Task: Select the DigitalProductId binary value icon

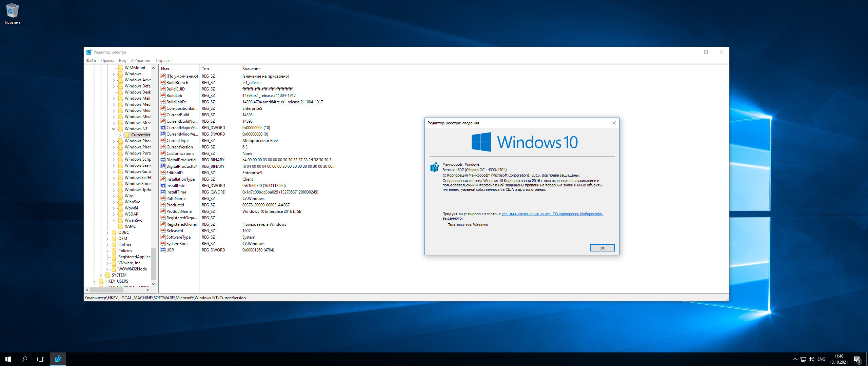Action: tap(163, 160)
